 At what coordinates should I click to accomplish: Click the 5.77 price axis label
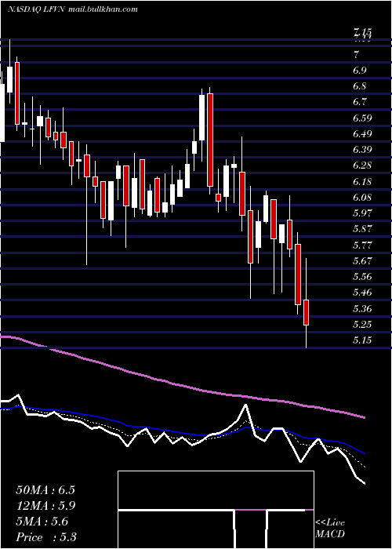(x=362, y=245)
